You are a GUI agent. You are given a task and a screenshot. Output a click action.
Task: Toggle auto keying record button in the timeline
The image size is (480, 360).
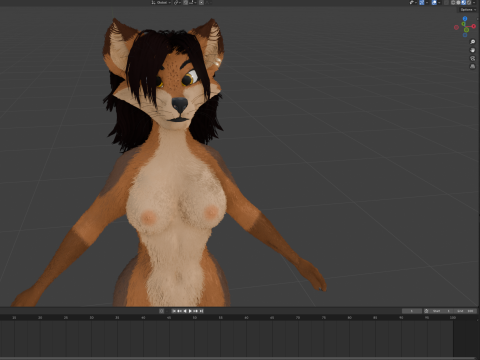(161, 311)
